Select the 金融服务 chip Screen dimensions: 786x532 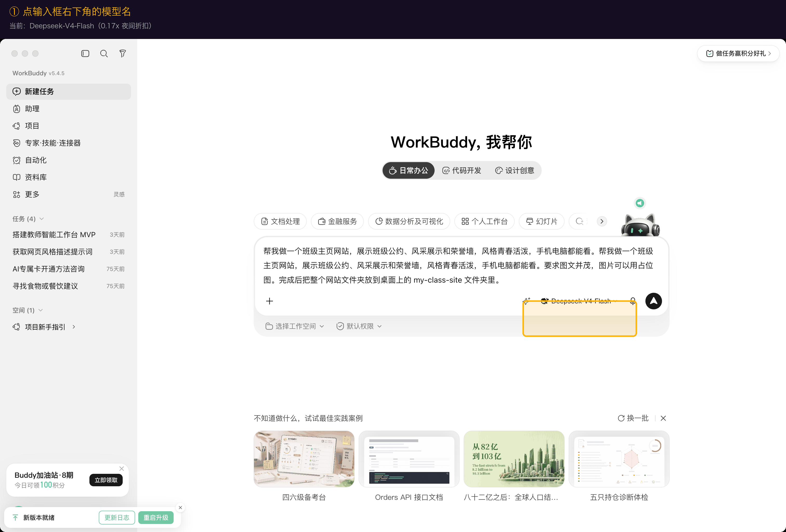pos(337,221)
